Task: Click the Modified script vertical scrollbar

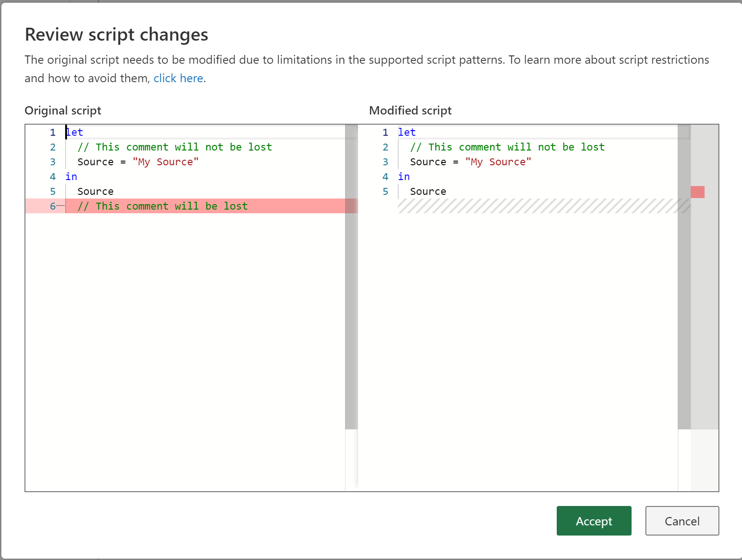Action: (x=683, y=277)
